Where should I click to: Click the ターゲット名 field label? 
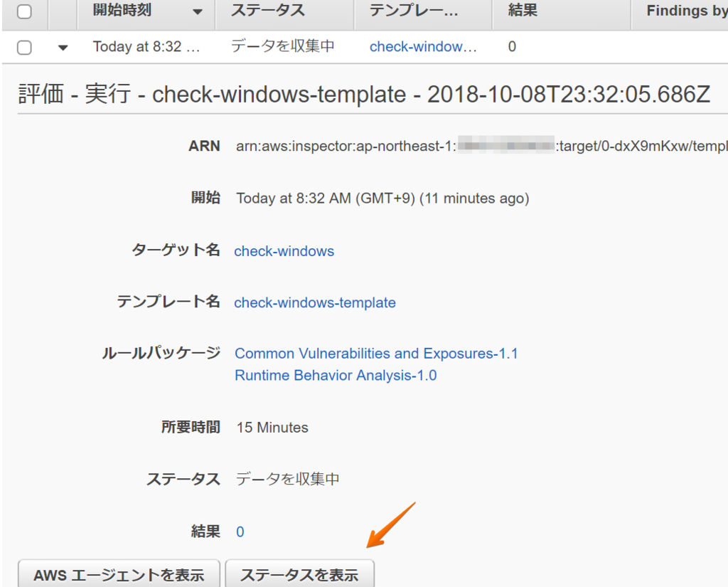point(176,250)
